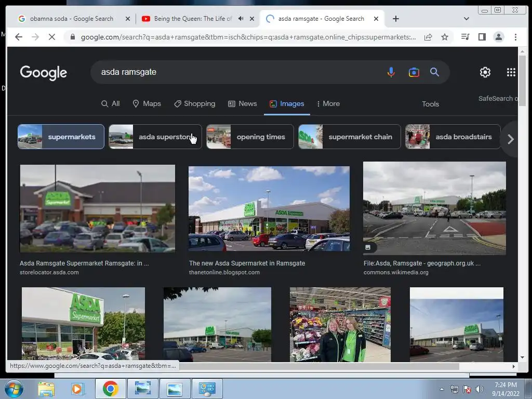This screenshot has height=399, width=532.
Task: Toggle off the supermarkets chip
Action: [61, 137]
